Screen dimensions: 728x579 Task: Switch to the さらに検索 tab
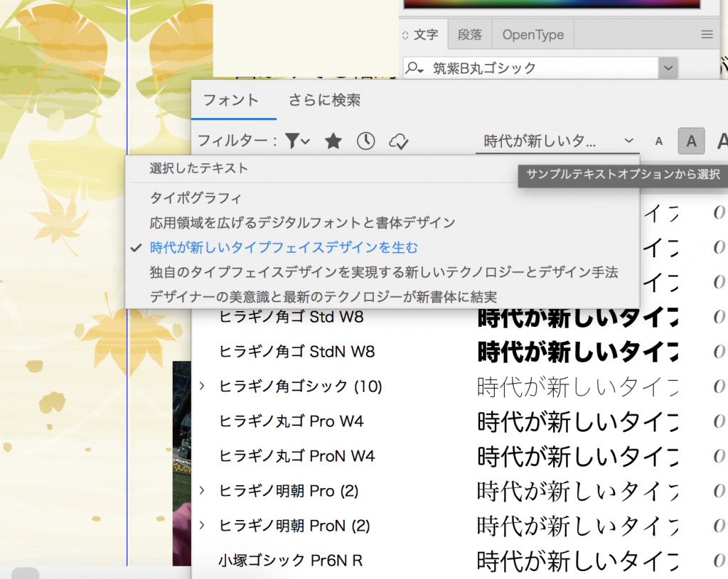[324, 100]
